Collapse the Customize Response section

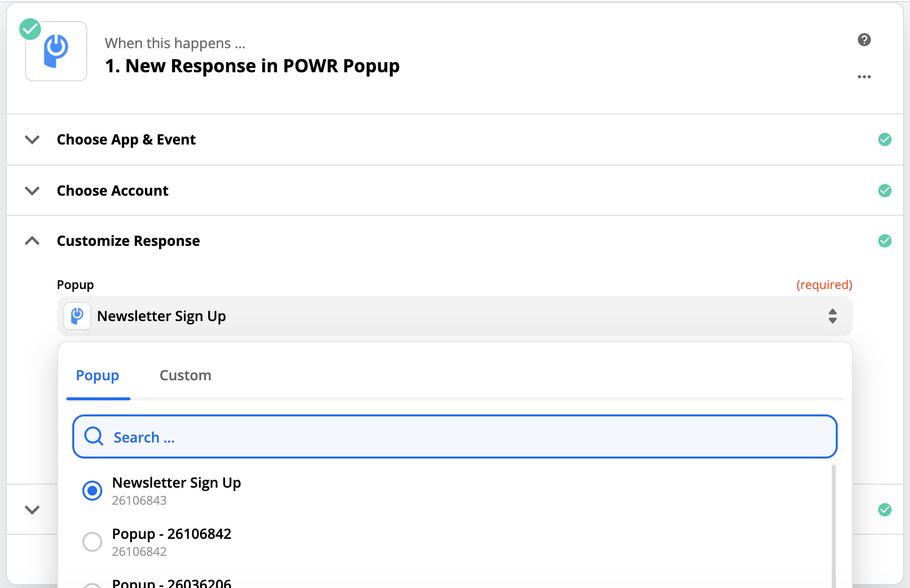32,241
